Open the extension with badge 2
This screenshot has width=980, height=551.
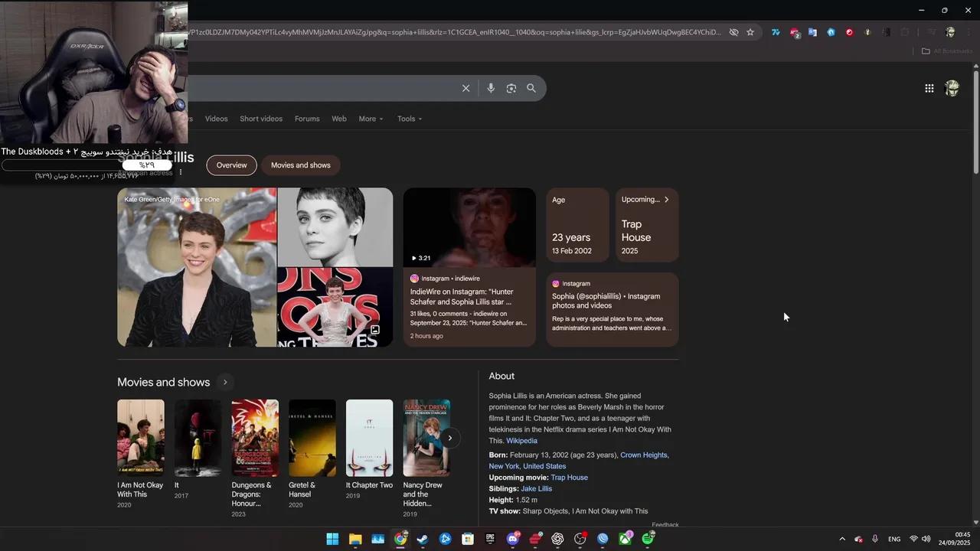(794, 33)
